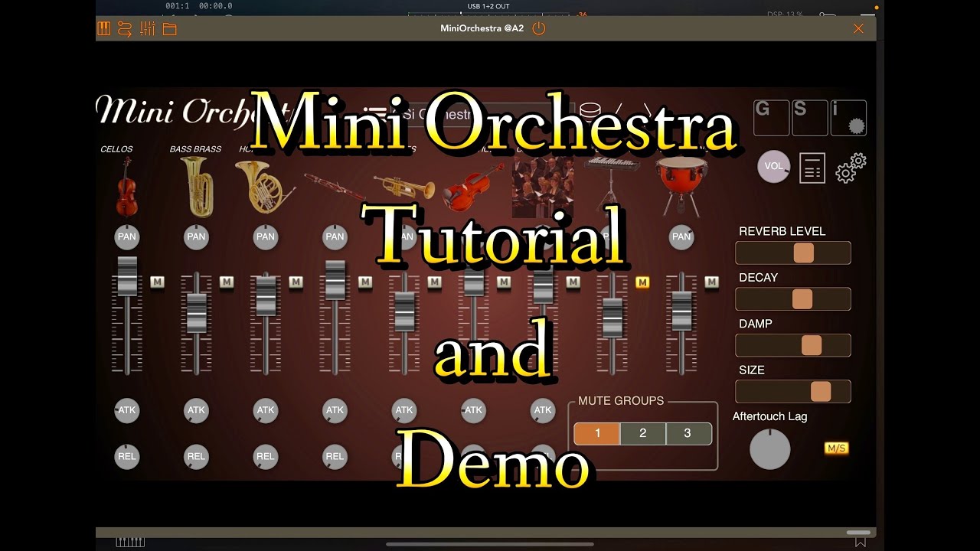Click the PAN knob above Bass Brass fader

coord(196,236)
